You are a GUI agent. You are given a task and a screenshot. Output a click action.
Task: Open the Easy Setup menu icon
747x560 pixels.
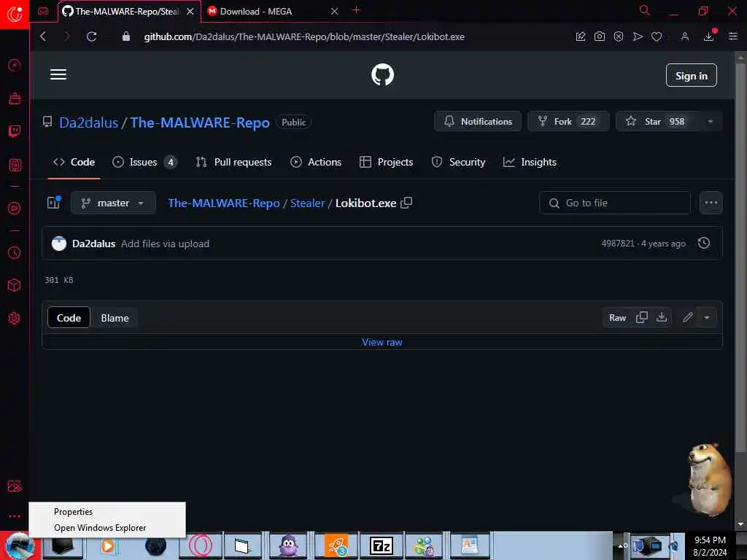point(733,36)
